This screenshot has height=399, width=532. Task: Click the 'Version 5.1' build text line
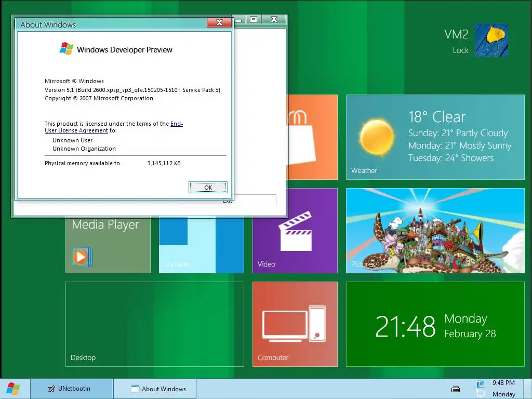(x=132, y=90)
